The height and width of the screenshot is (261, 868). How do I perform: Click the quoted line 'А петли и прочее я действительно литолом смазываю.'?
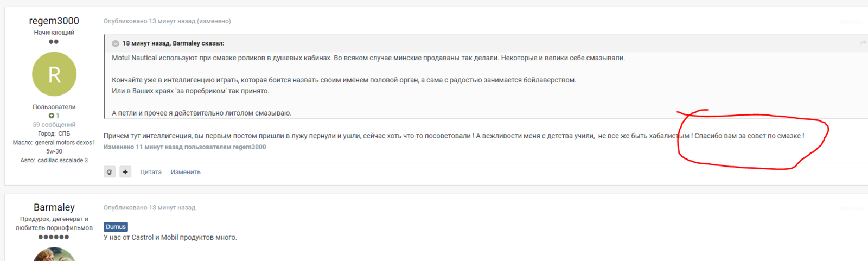tap(201, 113)
